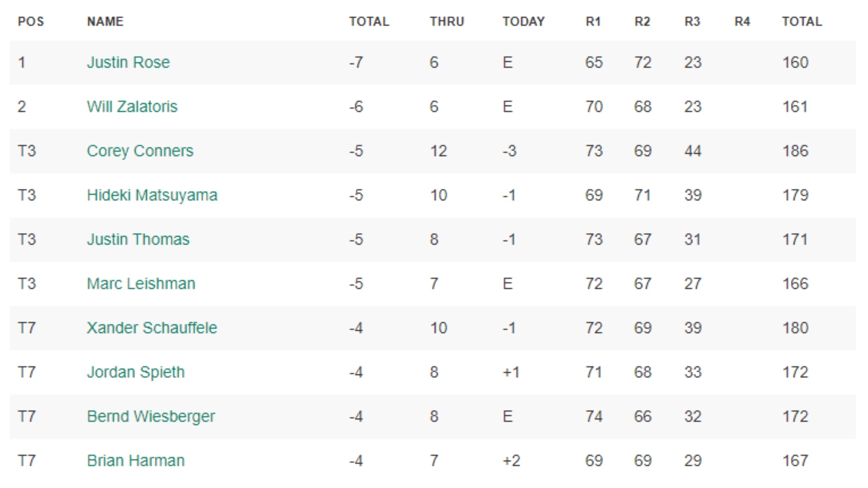Open Justin Thomas player page
This screenshot has width=868, height=488.
click(138, 240)
